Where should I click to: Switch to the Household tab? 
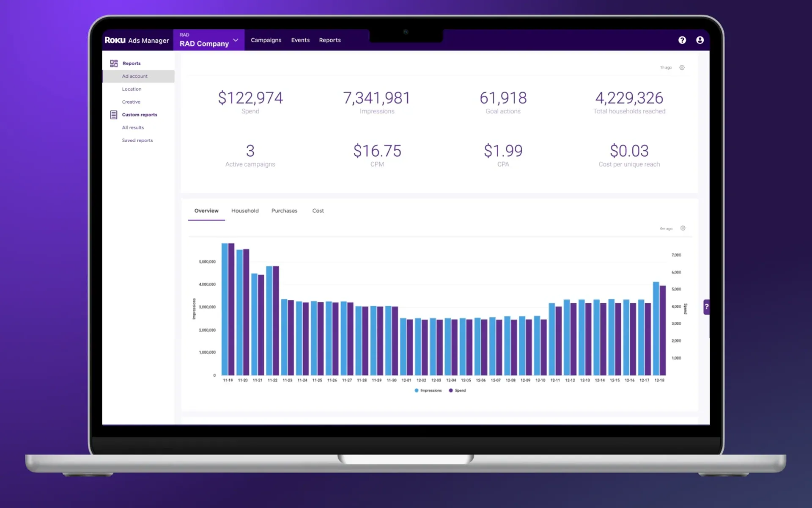tap(244, 210)
